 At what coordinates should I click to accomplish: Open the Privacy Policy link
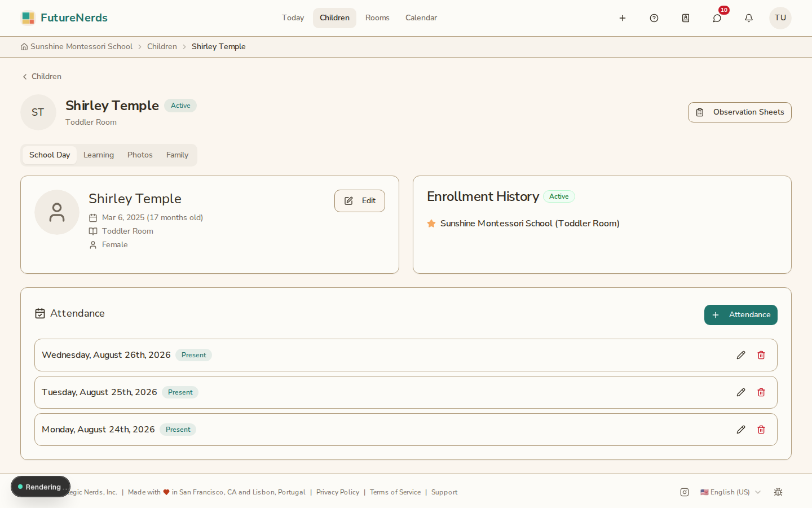pyautogui.click(x=338, y=492)
